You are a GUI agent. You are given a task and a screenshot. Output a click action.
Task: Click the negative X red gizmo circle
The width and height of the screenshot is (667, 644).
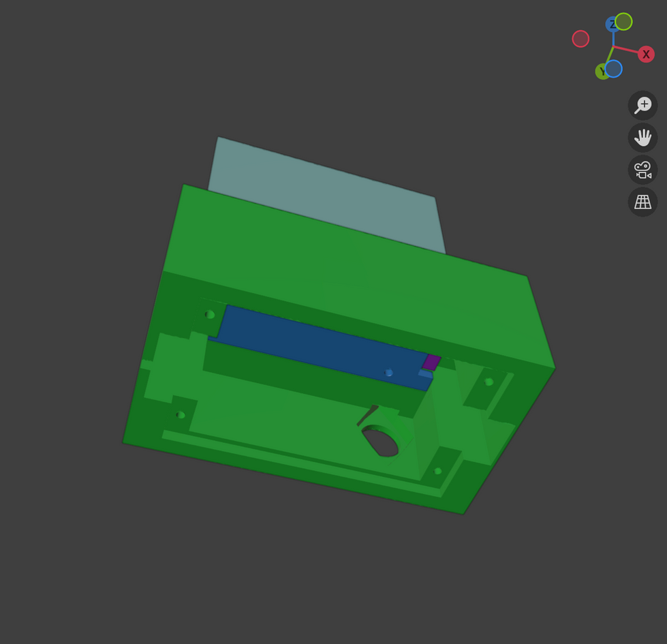point(580,39)
